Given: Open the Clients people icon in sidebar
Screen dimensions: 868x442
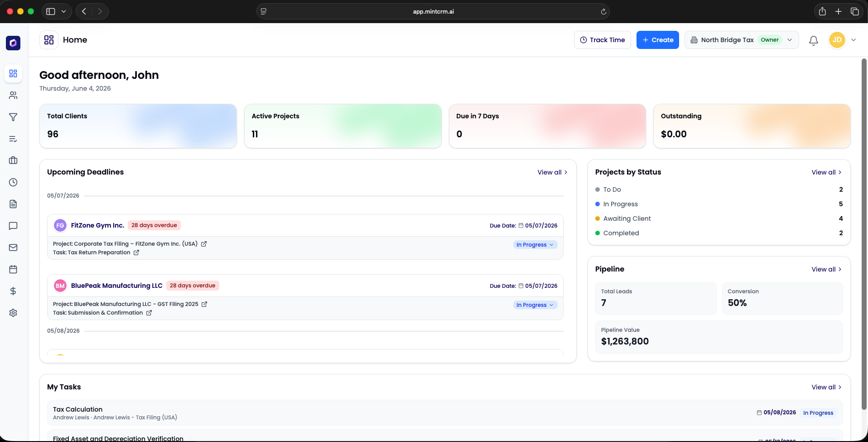Looking at the screenshot, I should coord(13,95).
